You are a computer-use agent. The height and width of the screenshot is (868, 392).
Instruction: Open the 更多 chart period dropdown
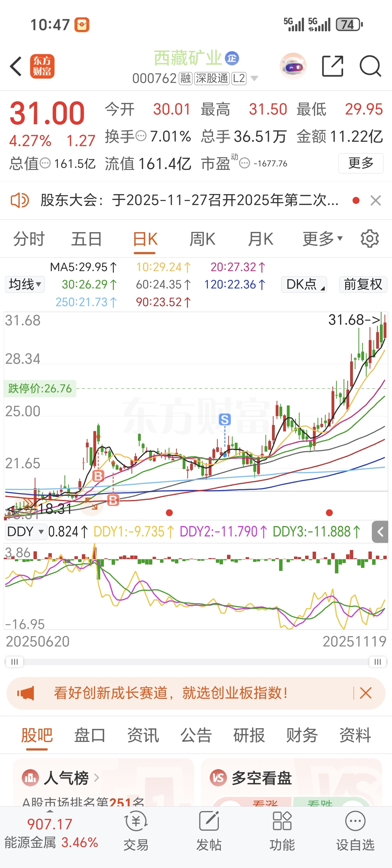point(323,239)
